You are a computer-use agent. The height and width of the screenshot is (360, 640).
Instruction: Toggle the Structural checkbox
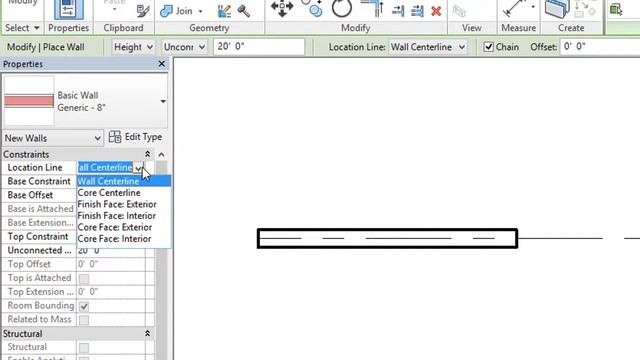[x=84, y=347]
